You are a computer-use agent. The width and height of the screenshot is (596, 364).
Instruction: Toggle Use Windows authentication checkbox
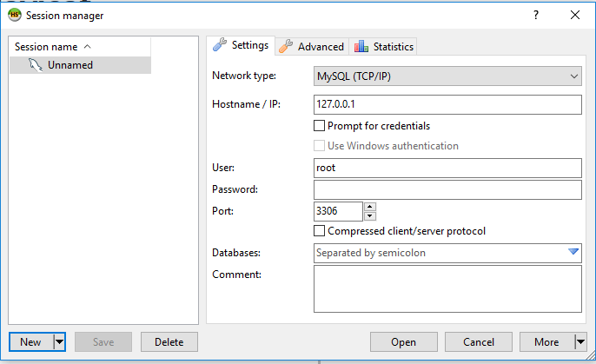(x=320, y=146)
